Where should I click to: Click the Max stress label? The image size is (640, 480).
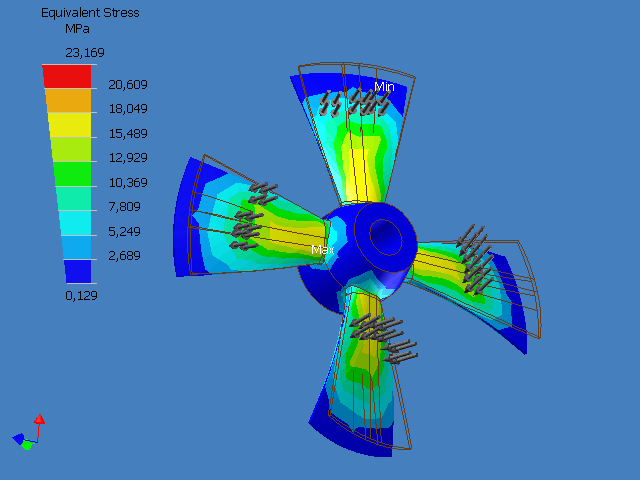coord(322,249)
